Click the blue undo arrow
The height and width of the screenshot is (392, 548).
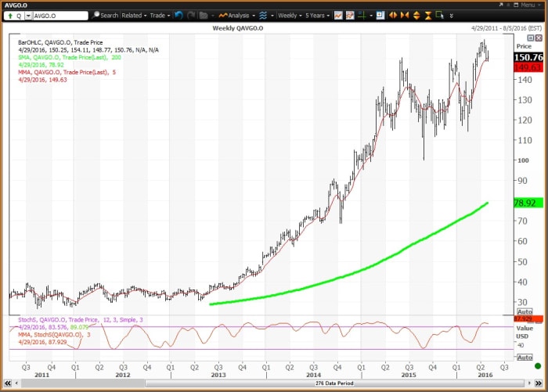178,15
